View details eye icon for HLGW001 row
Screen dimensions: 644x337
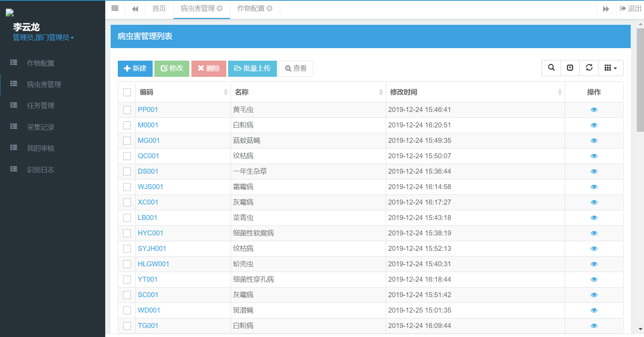tap(594, 264)
